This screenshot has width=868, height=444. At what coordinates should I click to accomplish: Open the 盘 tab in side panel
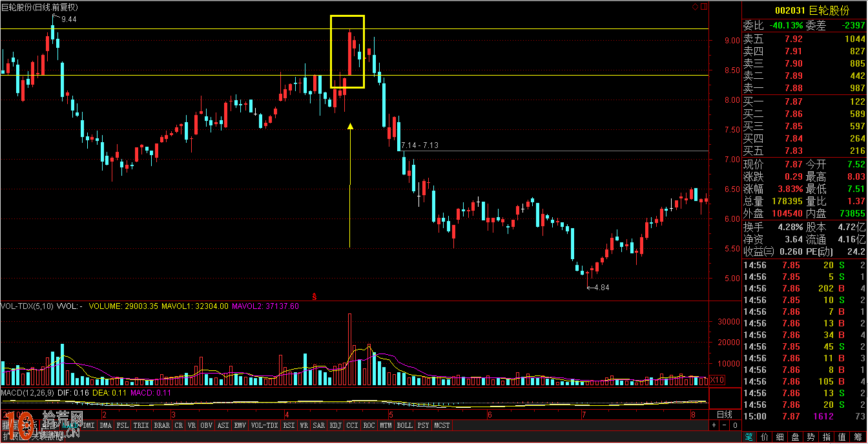[x=796, y=437]
